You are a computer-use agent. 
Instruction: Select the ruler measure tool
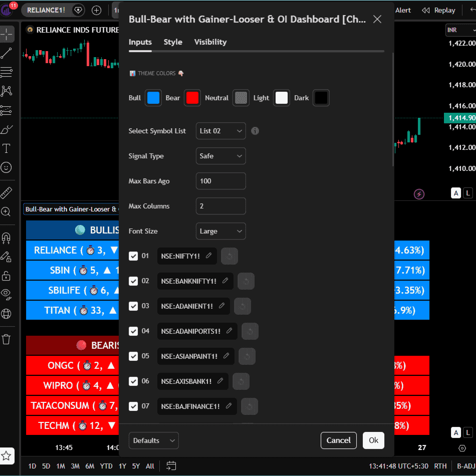click(7, 192)
